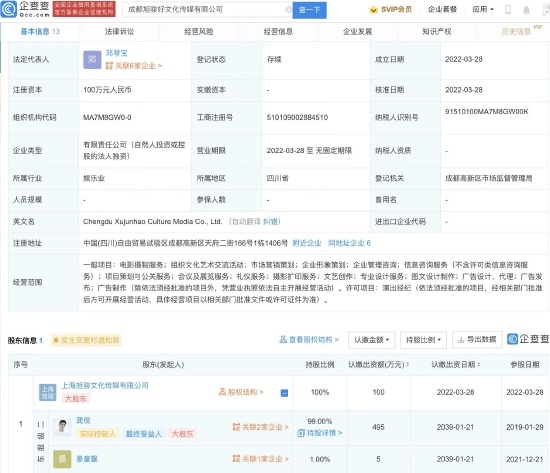550x473 pixels.
Task: Click 发生变更时通知我 button
Action: coord(86,340)
